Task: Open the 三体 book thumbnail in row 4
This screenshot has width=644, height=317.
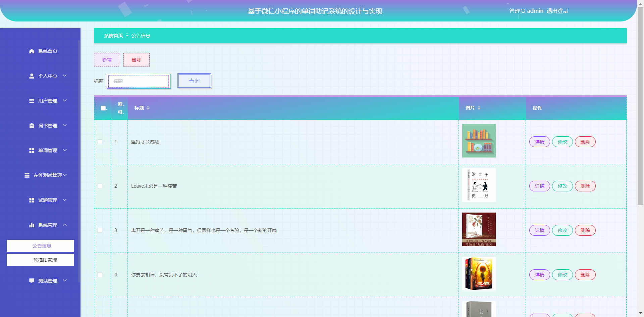Action: 479,274
